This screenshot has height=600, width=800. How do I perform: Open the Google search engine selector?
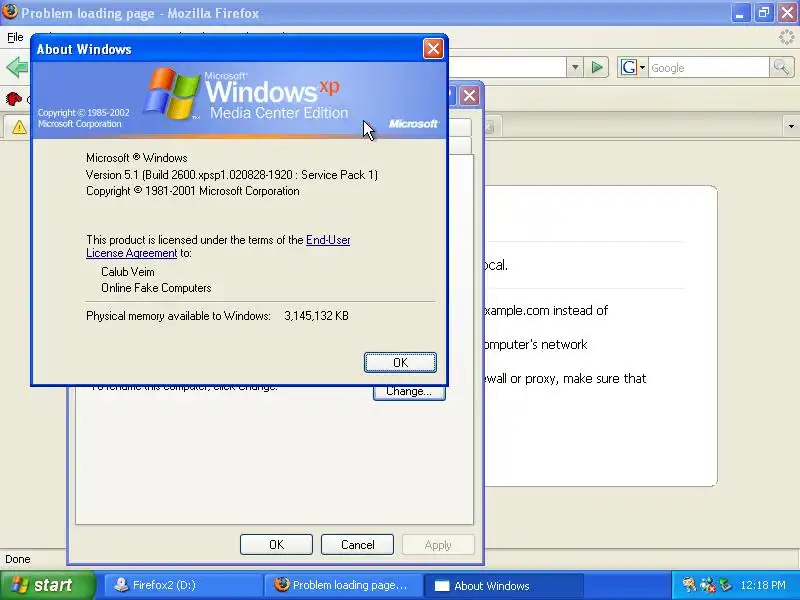click(x=633, y=67)
